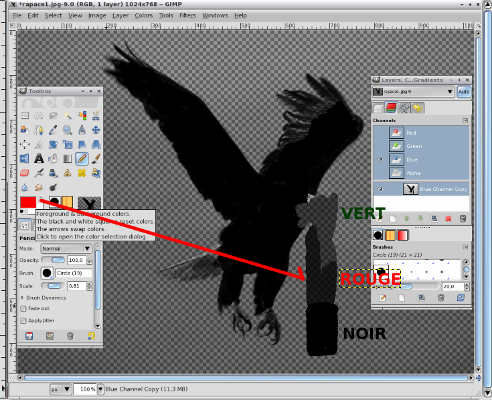This screenshot has height=400, width=492.
Task: Click the red foreground color swatch
Action: click(28, 202)
